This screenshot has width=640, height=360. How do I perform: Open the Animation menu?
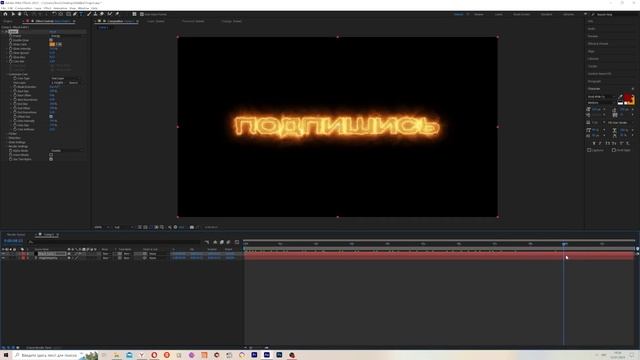pyautogui.click(x=60, y=8)
